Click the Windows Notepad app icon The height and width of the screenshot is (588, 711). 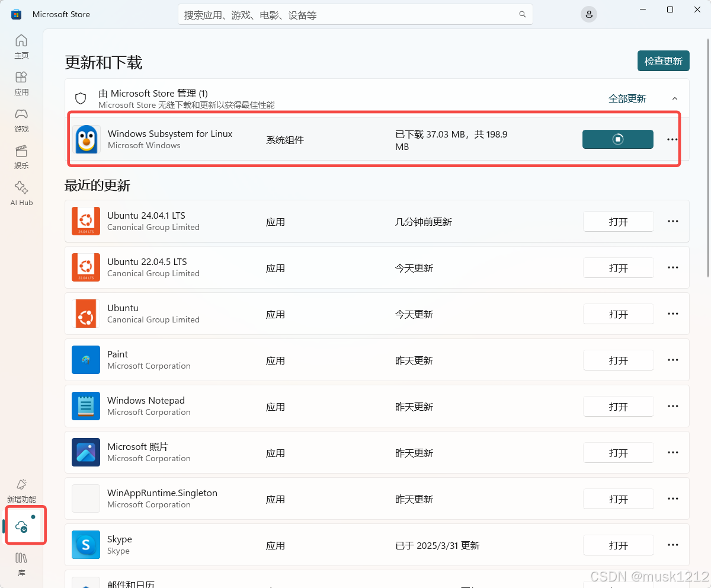86,406
